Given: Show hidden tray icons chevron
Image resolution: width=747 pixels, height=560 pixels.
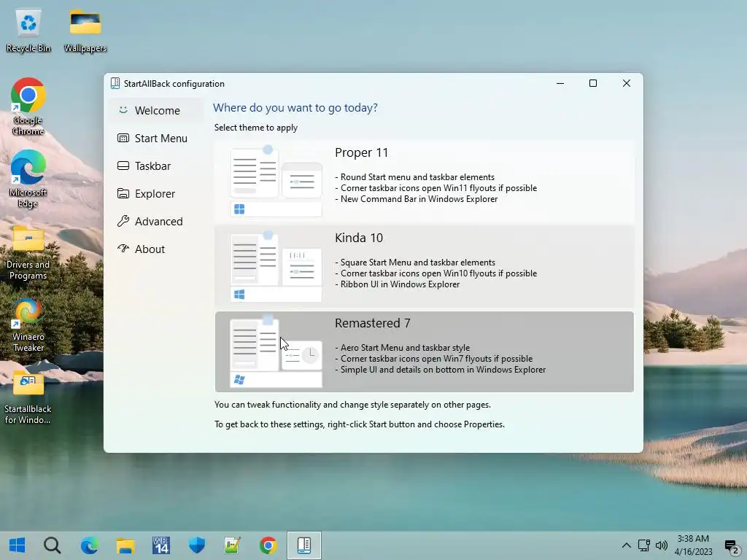Looking at the screenshot, I should tap(627, 545).
